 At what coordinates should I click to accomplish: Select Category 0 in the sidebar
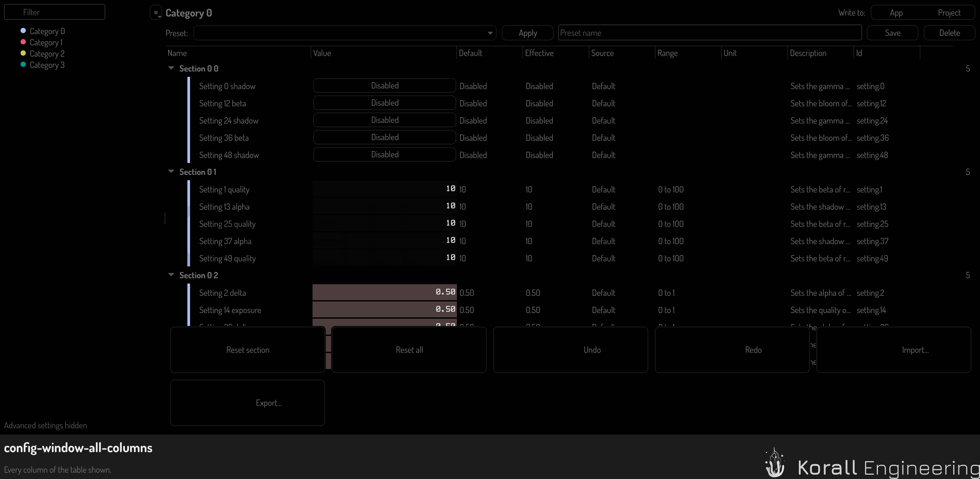(43, 31)
